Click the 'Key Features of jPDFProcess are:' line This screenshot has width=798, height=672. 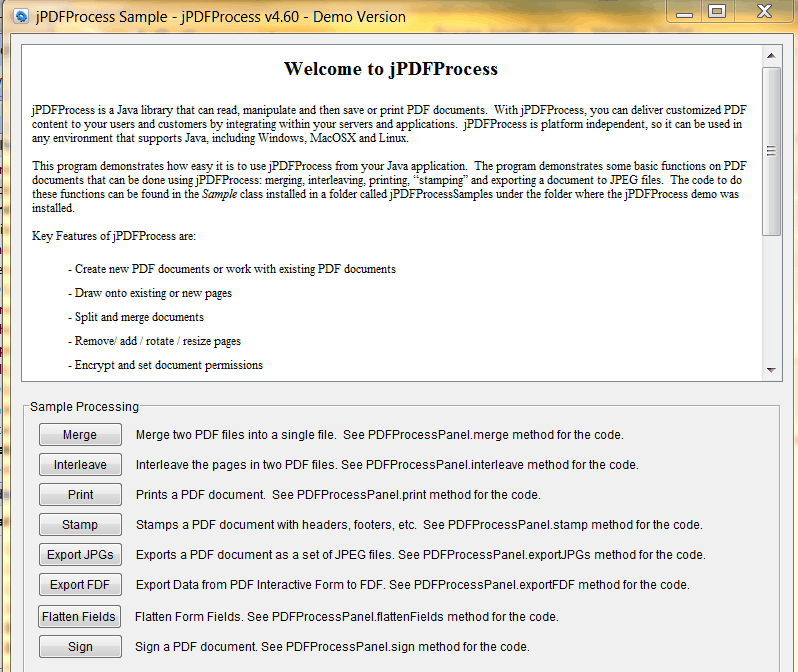click(113, 236)
